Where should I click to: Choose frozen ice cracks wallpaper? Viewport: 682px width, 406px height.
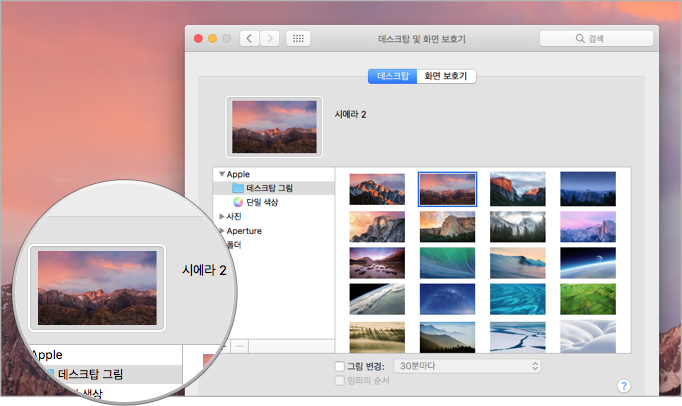coord(518,337)
